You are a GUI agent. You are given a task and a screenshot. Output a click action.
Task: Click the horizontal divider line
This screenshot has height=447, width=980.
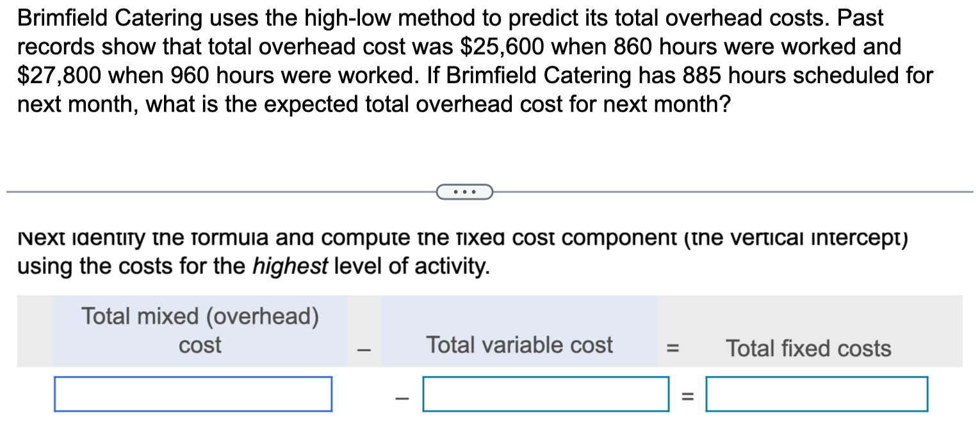(192, 190)
